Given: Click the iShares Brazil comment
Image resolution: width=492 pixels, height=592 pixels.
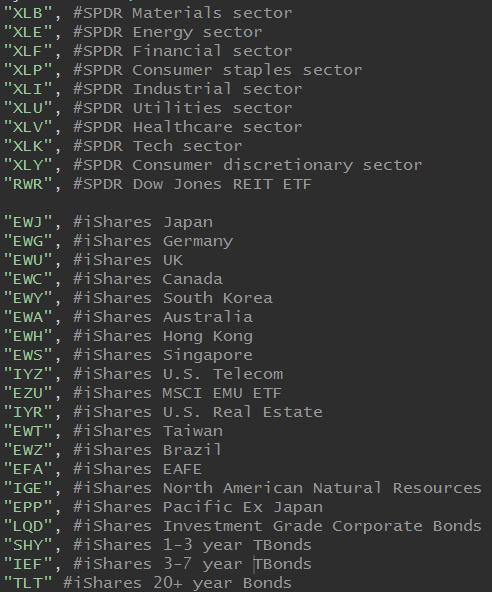Looking at the screenshot, I should pyautogui.click(x=148, y=450).
